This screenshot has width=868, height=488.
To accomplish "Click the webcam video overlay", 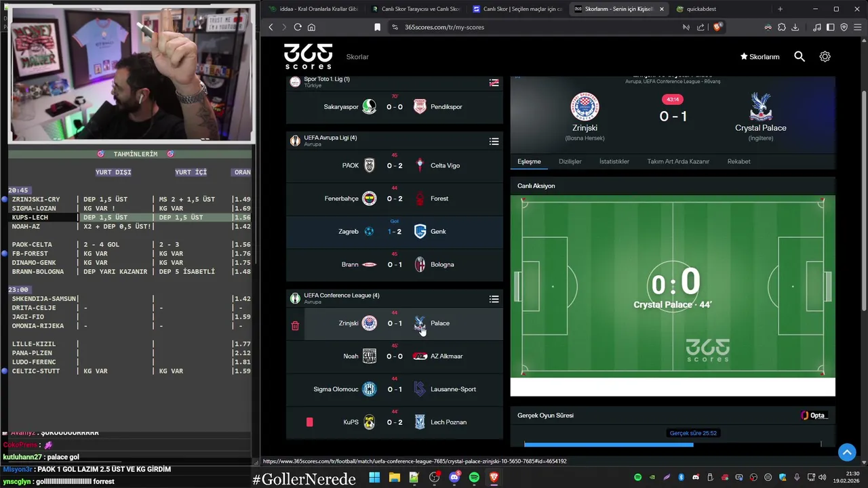I will [132, 75].
